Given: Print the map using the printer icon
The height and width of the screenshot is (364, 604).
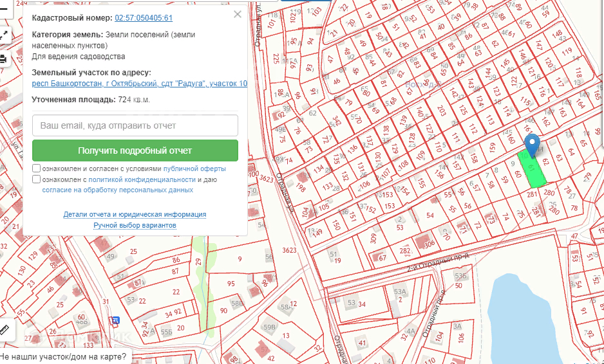Looking at the screenshot, I should 3,59.
